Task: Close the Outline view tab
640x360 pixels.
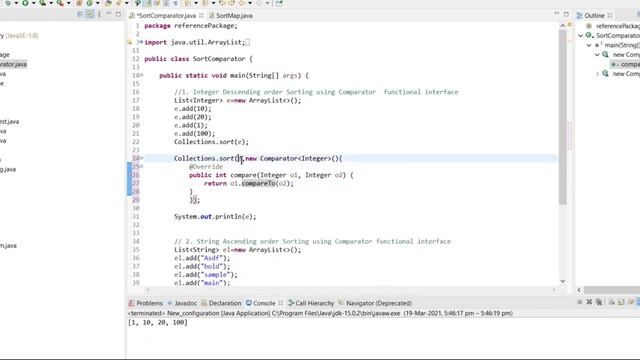Action: point(610,16)
